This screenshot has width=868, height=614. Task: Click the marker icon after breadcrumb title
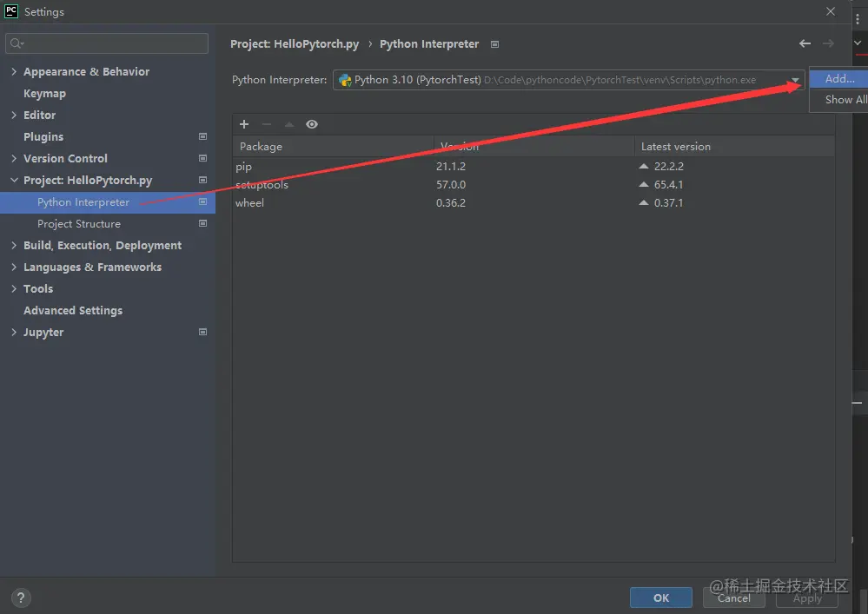[495, 44]
